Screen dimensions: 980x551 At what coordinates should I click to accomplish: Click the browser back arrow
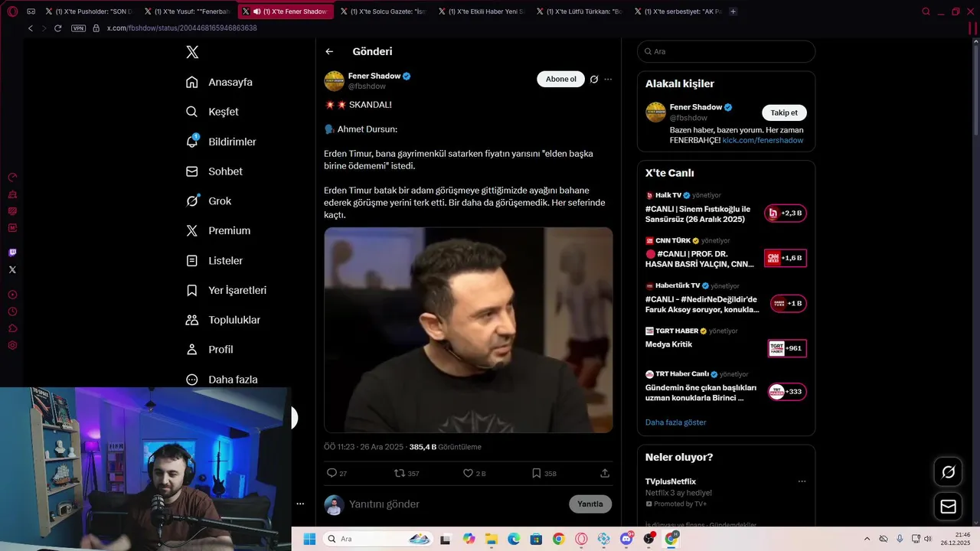pyautogui.click(x=30, y=28)
